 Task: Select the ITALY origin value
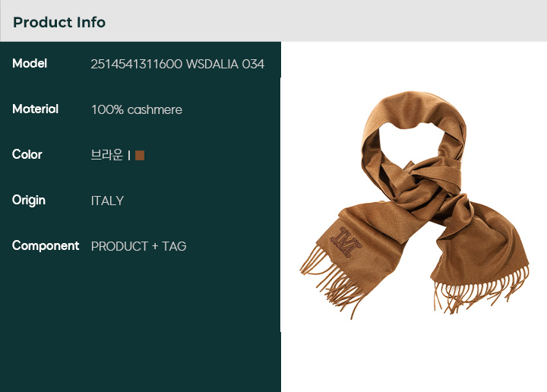[107, 201]
